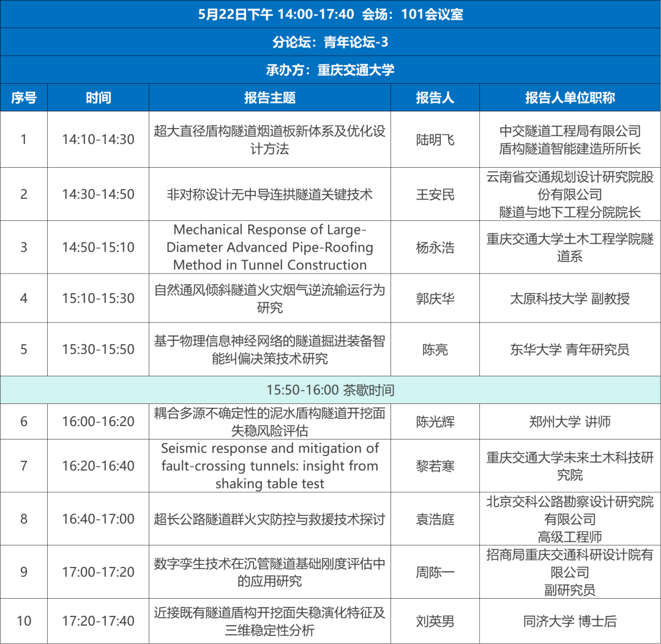Click affiliation '云南省交通规划设计研究院股份有限公司'

coord(570,185)
